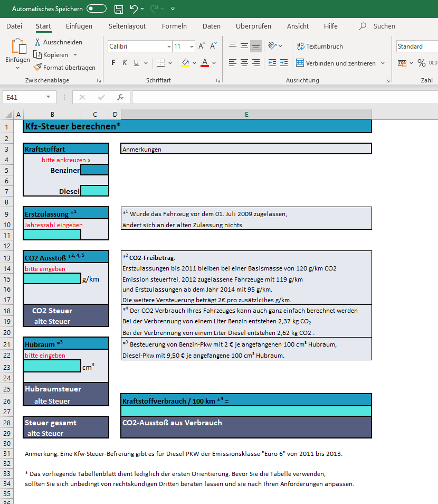Click the insert function fx icon
The width and height of the screenshot is (438, 504).
coord(120,97)
